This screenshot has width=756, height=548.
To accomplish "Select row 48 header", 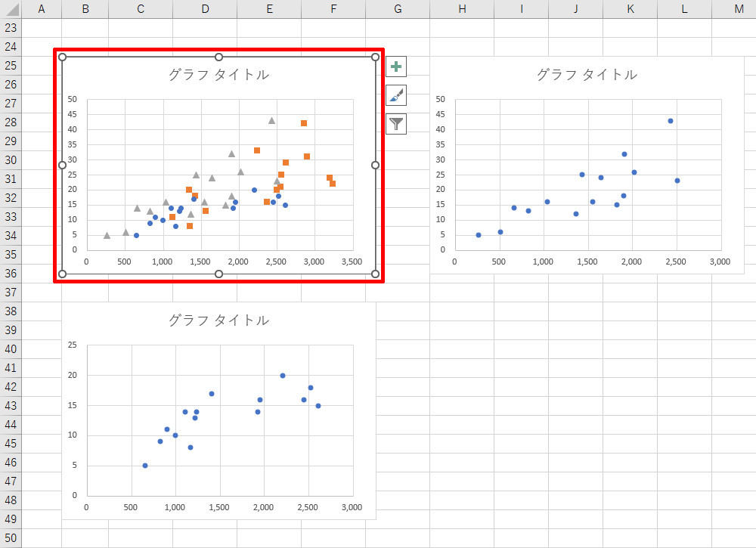I will click(11, 500).
